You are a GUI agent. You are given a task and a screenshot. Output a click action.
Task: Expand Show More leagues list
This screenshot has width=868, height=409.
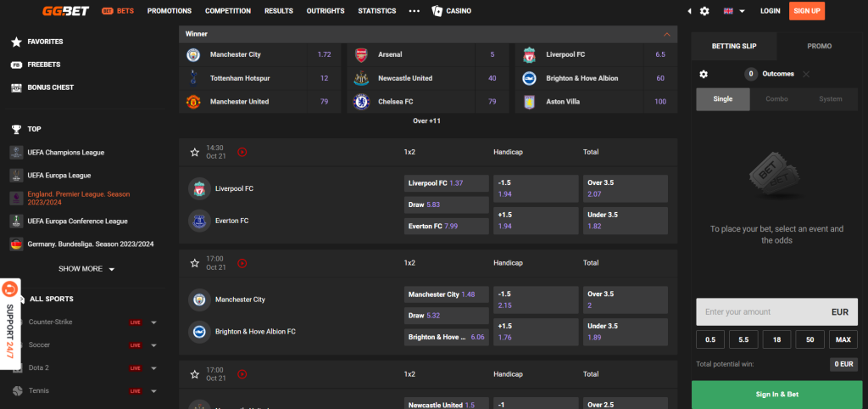click(86, 269)
